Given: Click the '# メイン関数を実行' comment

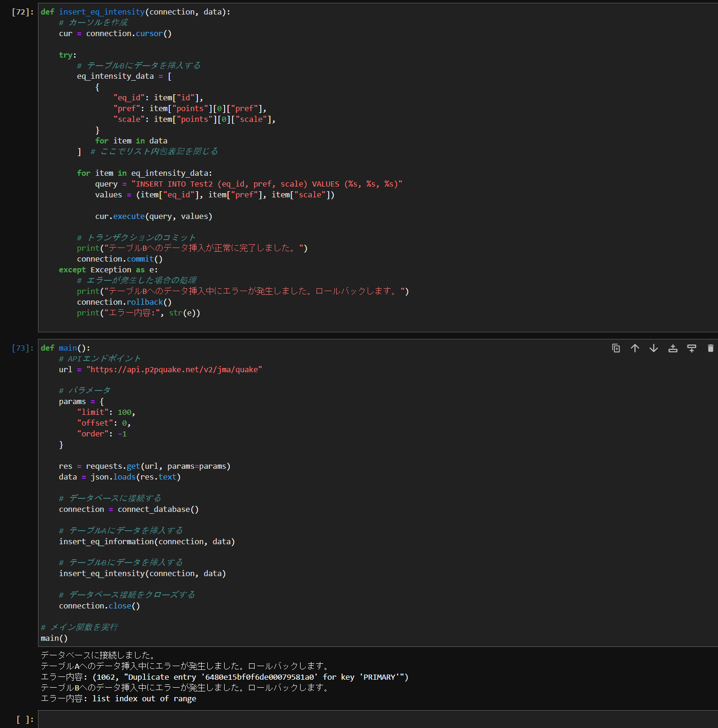Looking at the screenshot, I should pyautogui.click(x=79, y=627).
